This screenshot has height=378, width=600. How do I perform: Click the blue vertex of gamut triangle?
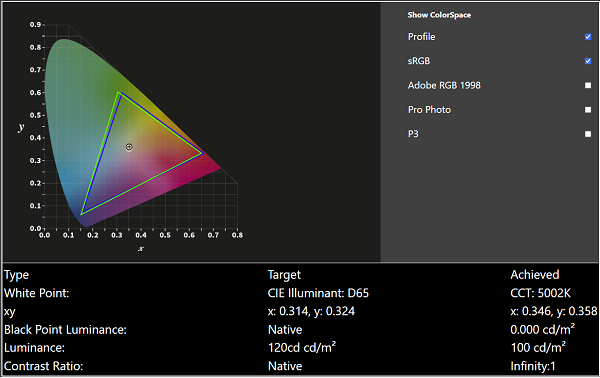click(x=82, y=214)
